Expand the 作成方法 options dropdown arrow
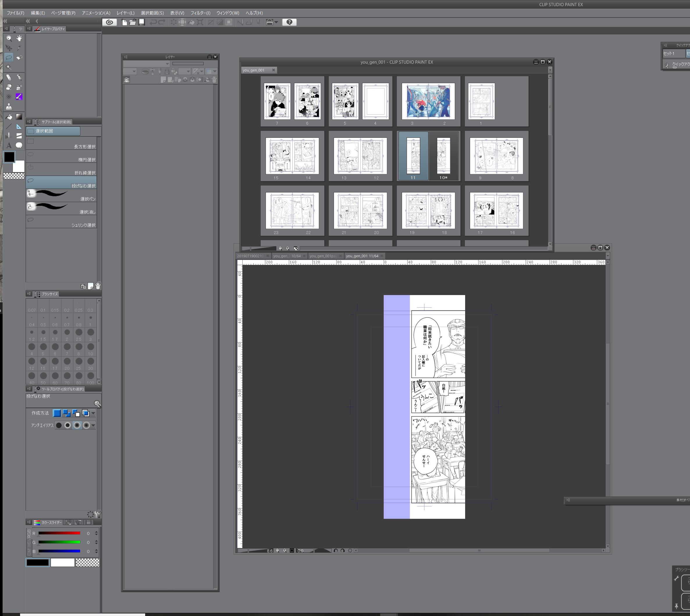The width and height of the screenshot is (690, 616). [x=93, y=413]
